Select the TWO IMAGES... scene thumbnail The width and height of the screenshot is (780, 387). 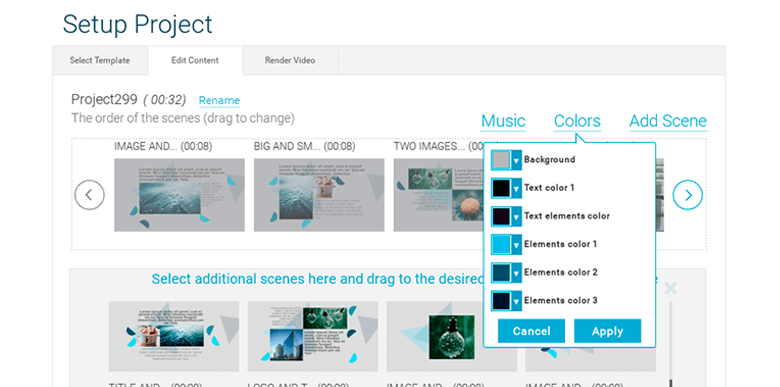(x=438, y=195)
